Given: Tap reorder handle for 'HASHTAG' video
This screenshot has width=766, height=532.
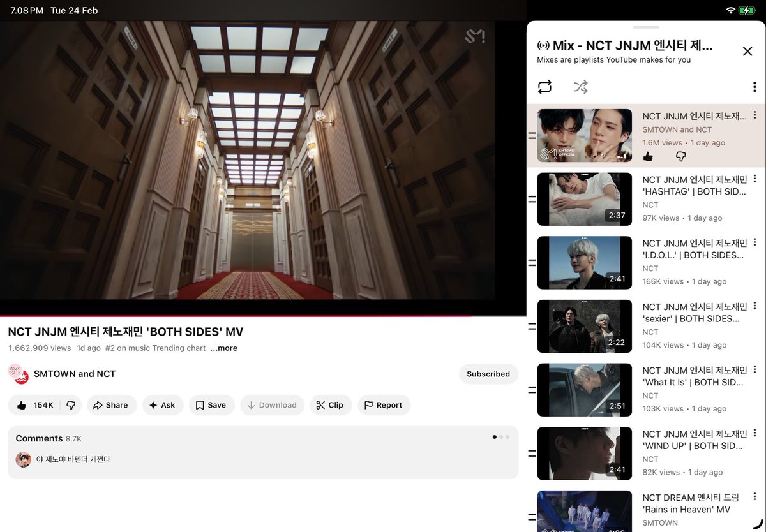Looking at the screenshot, I should pyautogui.click(x=532, y=199).
